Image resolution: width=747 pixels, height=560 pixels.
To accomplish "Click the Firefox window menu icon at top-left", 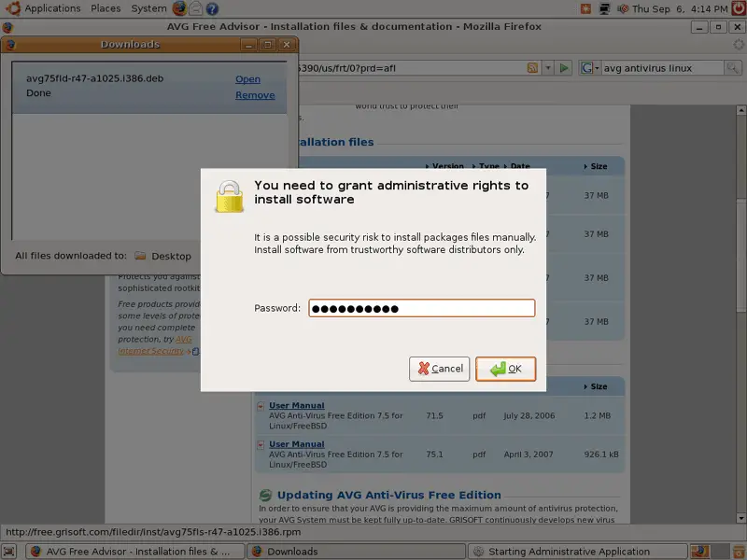I will (x=7, y=27).
